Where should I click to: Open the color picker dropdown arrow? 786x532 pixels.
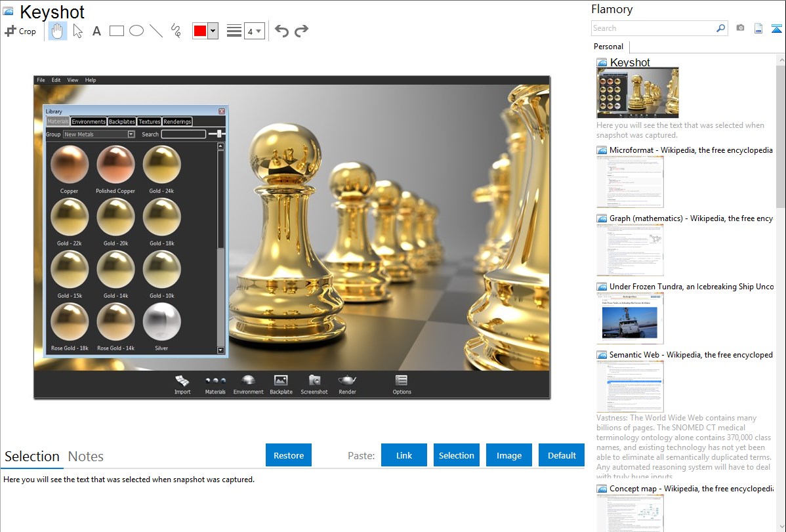(213, 31)
